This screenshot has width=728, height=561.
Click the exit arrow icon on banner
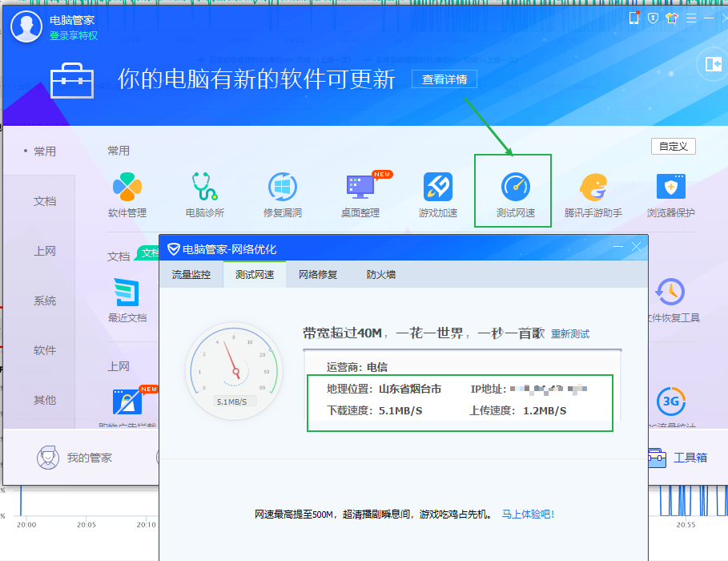pos(713,64)
